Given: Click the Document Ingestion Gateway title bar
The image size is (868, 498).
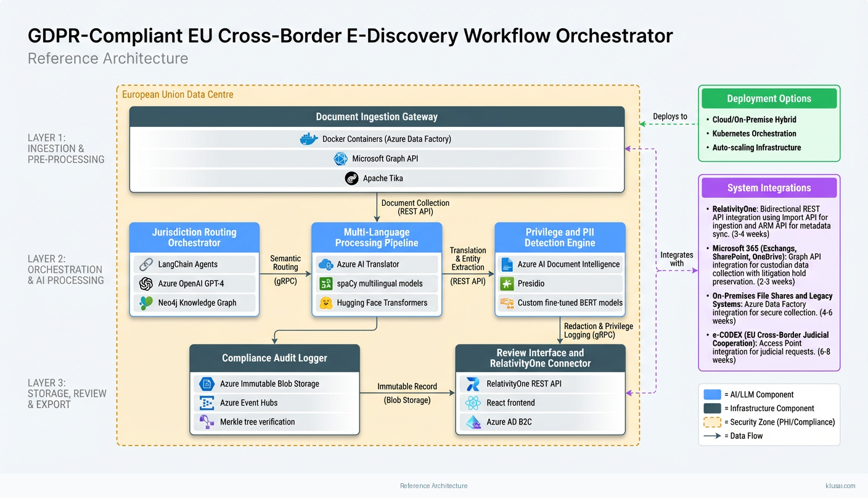Looking at the screenshot, I should pyautogui.click(x=377, y=116).
